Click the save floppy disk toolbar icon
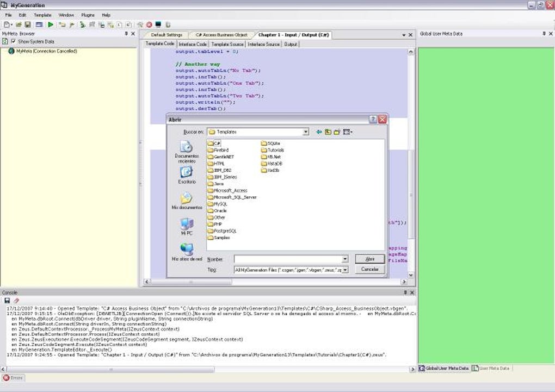Image resolution: width=555 pixels, height=392 pixels. point(27,24)
